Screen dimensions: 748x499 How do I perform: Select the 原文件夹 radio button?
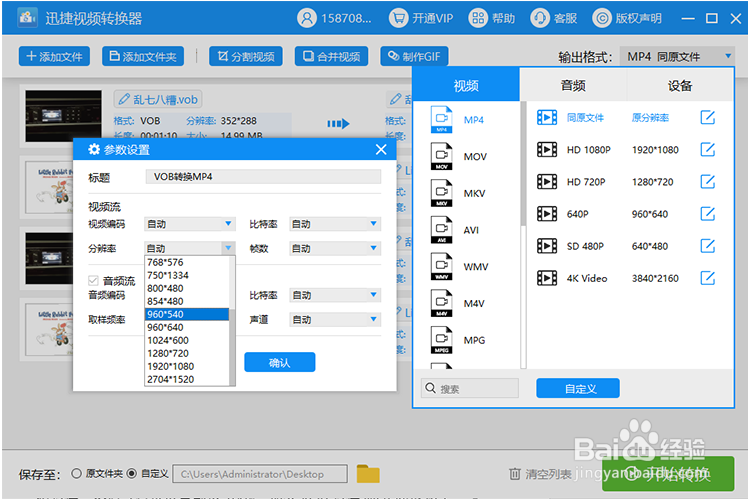(x=76, y=473)
